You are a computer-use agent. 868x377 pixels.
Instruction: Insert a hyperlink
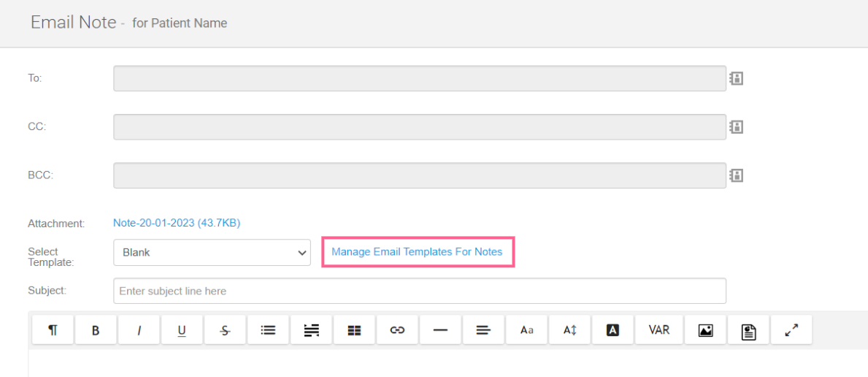click(x=397, y=330)
